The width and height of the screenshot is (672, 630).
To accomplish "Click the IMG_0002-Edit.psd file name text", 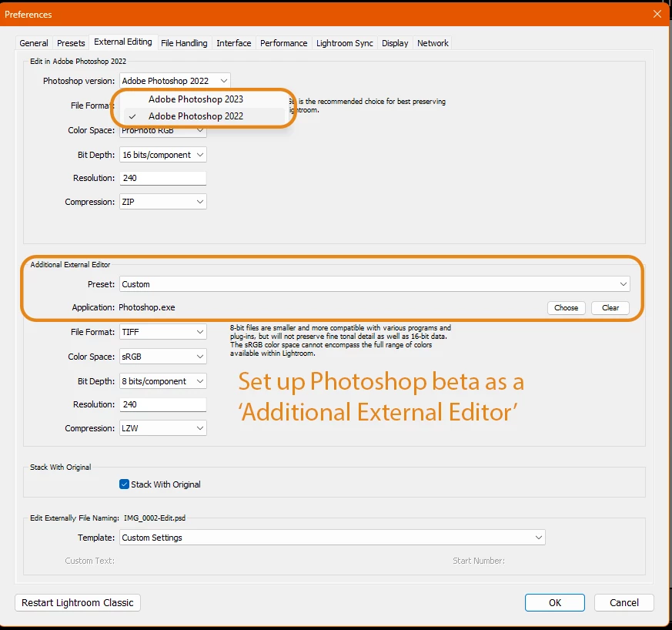I will pyautogui.click(x=155, y=518).
